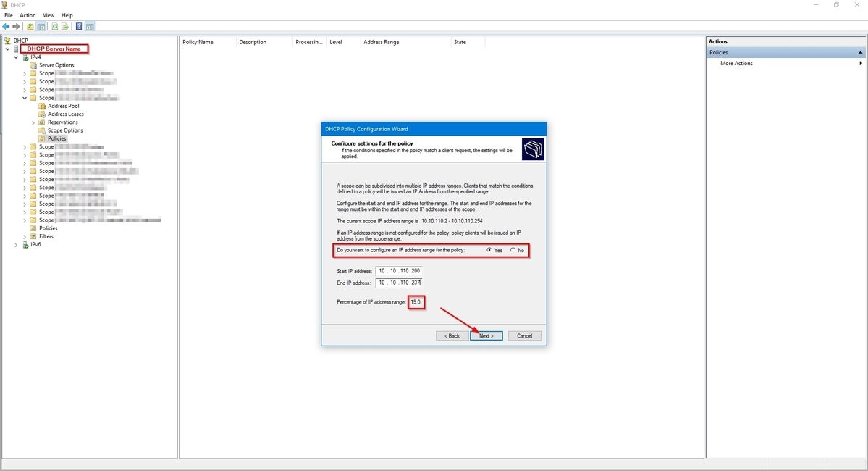Image resolution: width=868 pixels, height=471 pixels.
Task: Select Address Pool node in tree
Action: 63,106
